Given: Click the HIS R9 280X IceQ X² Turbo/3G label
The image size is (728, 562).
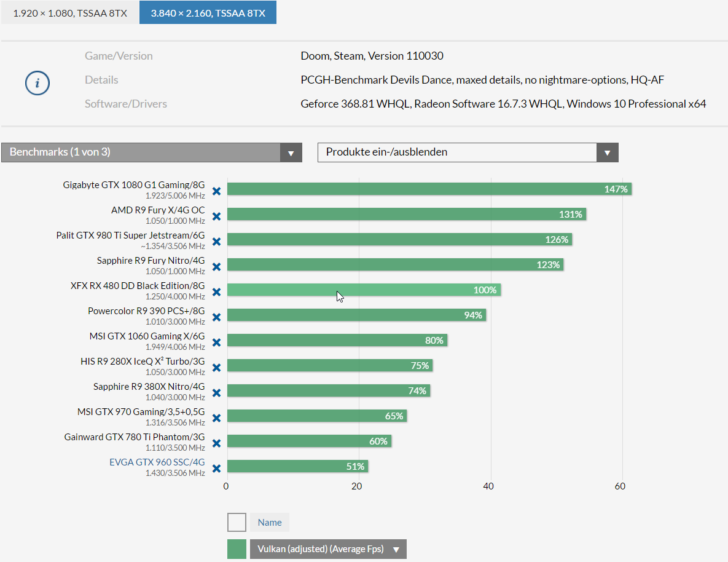Looking at the screenshot, I should 143,361.
